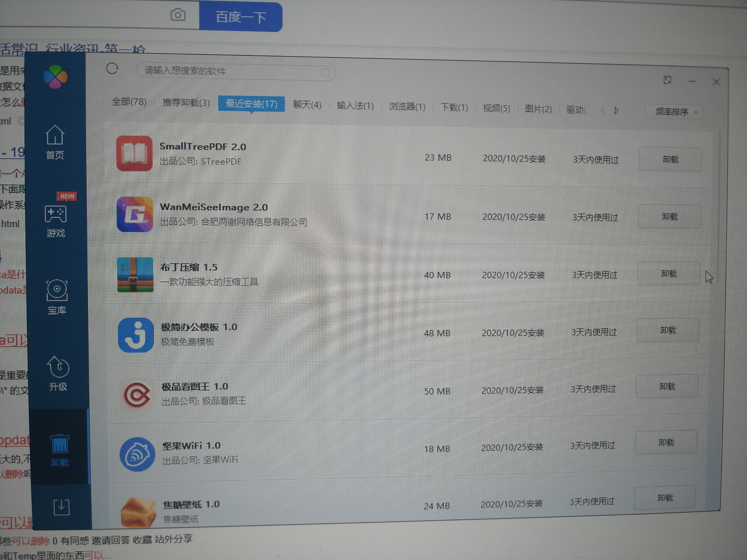Uninstall SmallTreePDF 2.0
This screenshot has width=747, height=560.
[670, 159]
